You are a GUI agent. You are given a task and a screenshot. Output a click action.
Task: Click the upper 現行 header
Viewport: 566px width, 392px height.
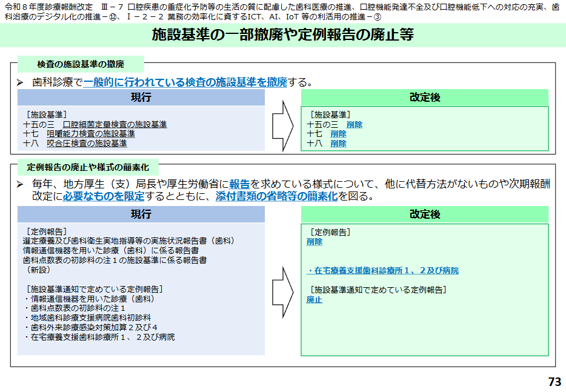click(142, 97)
